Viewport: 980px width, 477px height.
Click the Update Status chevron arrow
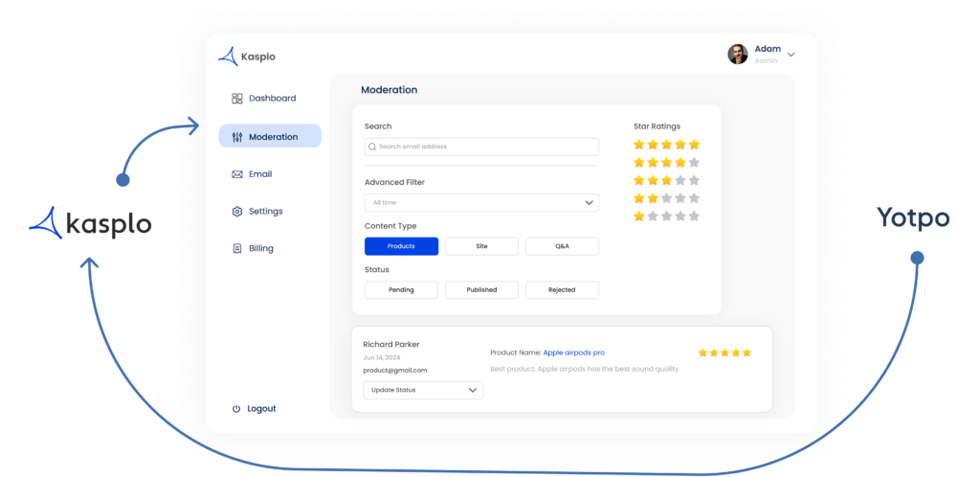(473, 390)
